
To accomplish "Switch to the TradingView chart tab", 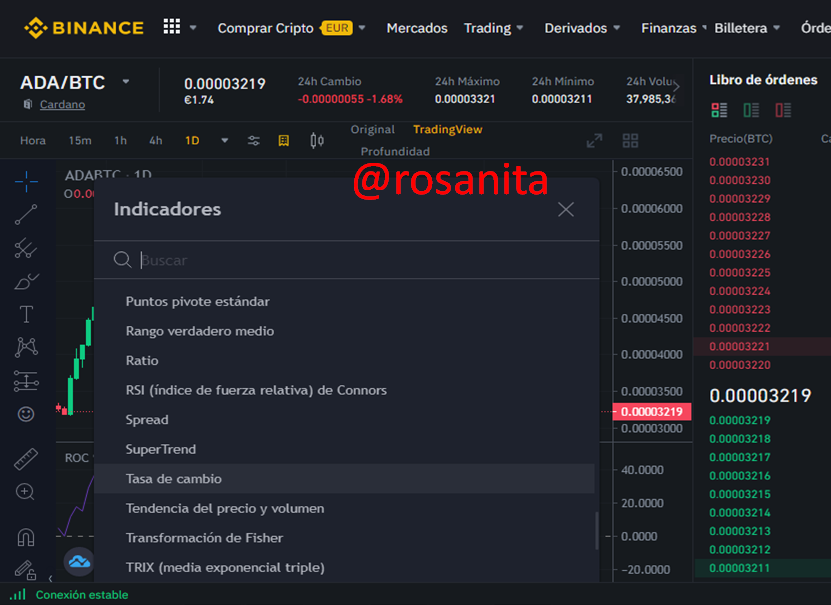I will pos(447,129).
